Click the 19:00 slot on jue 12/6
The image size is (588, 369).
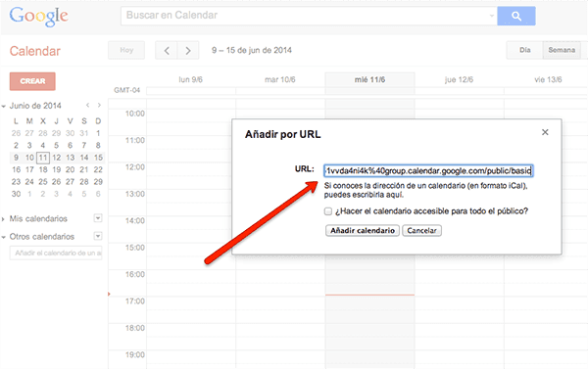click(460, 359)
